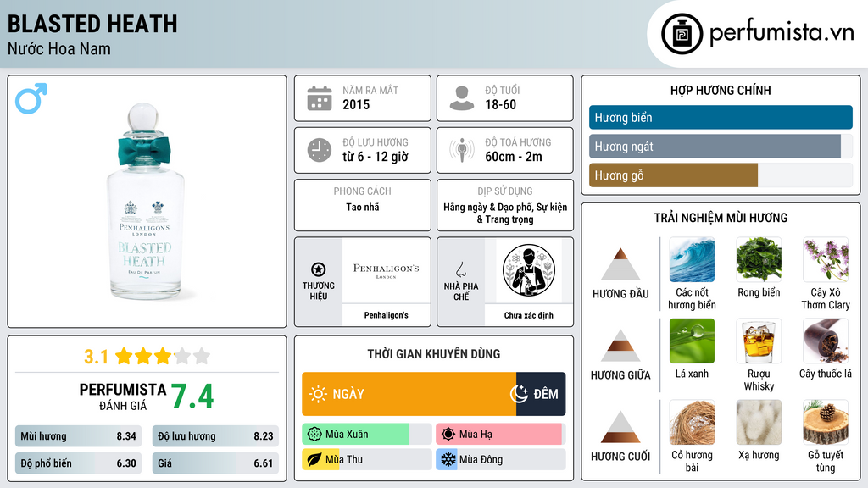Click the clock icon for Độ lưu hương
The image size is (868, 488).
(320, 150)
